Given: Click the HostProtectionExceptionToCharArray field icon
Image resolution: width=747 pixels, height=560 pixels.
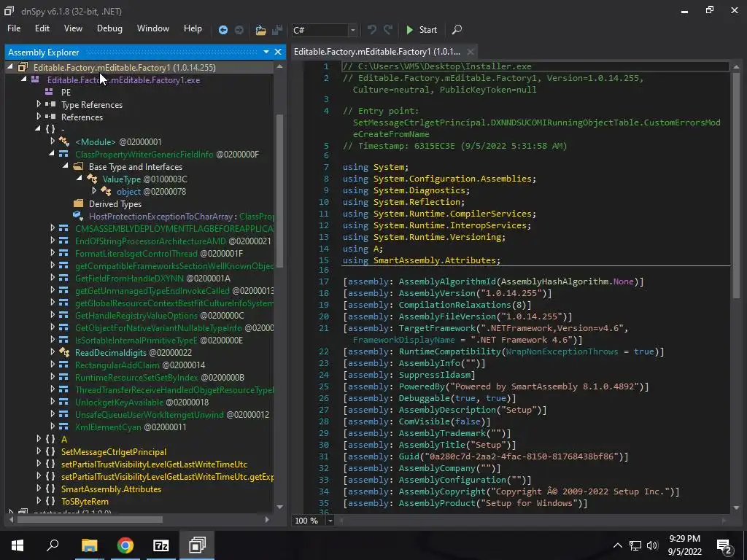Looking at the screenshot, I should [78, 216].
